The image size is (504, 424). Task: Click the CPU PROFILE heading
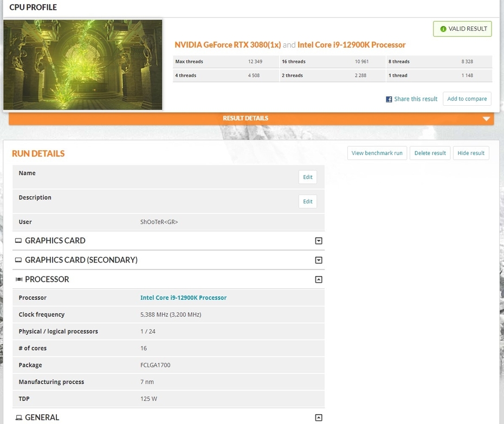click(33, 7)
